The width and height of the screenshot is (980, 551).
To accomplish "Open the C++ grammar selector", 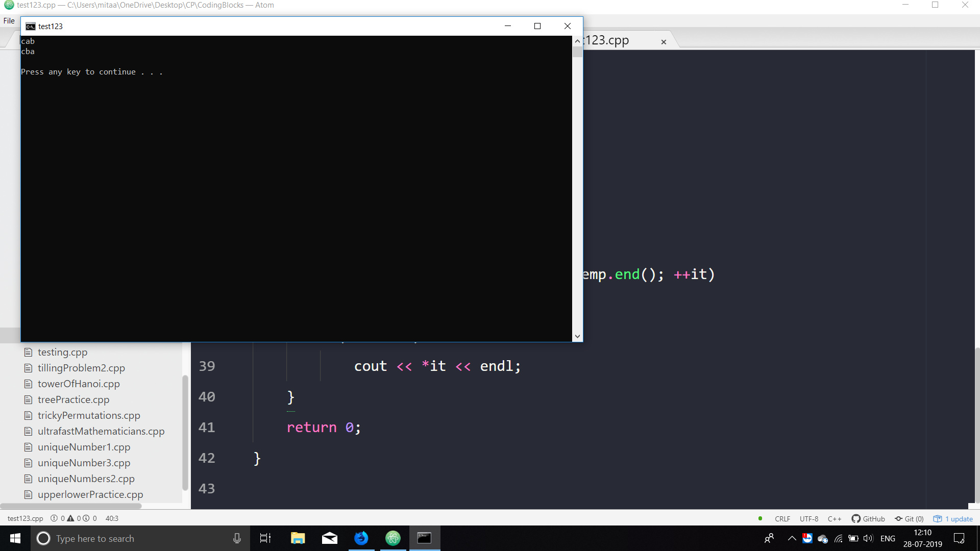I will (834, 519).
